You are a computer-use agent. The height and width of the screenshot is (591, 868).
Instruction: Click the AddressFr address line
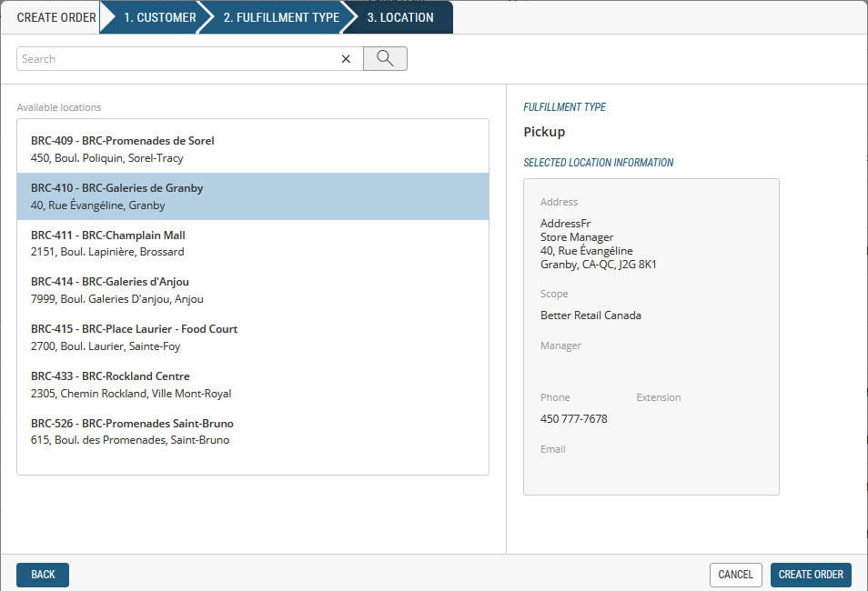coord(565,224)
